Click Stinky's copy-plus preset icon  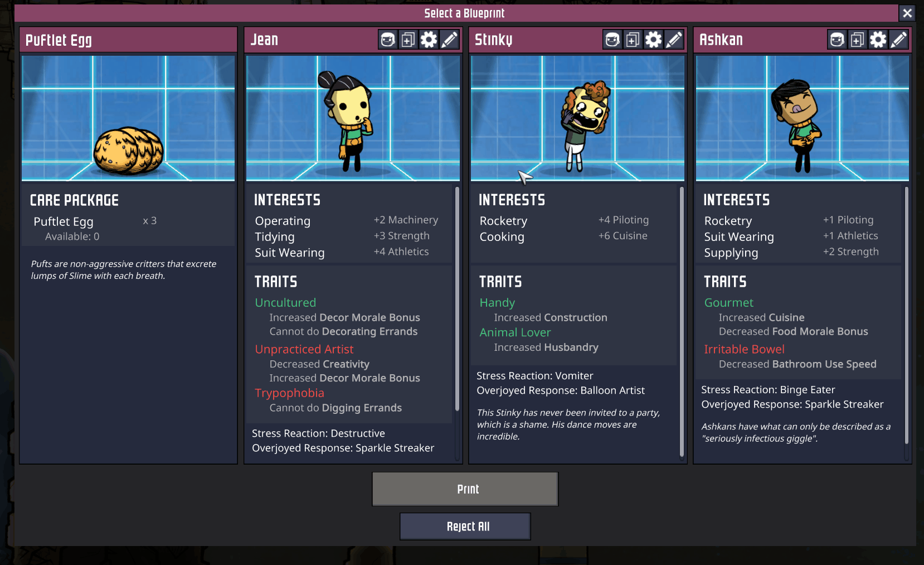click(633, 40)
